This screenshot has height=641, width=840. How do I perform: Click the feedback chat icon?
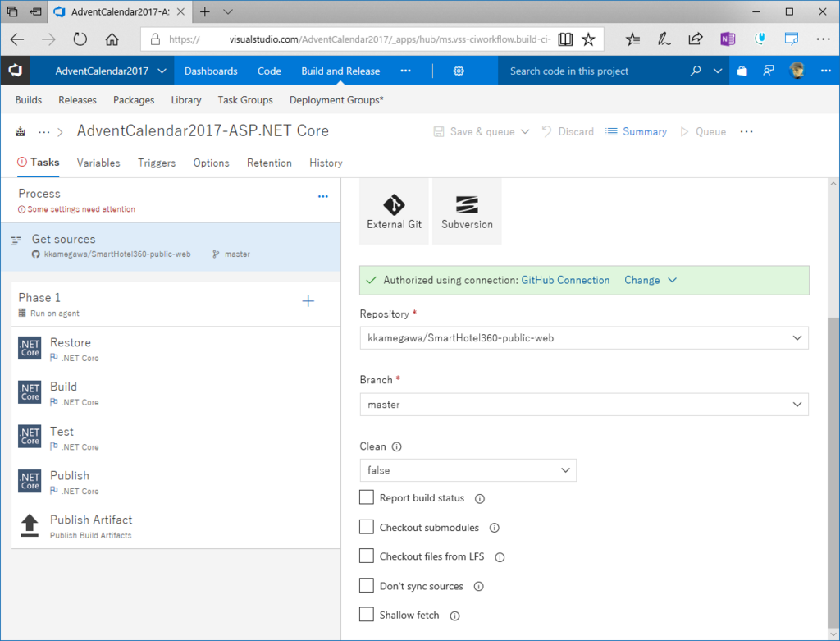coord(768,71)
